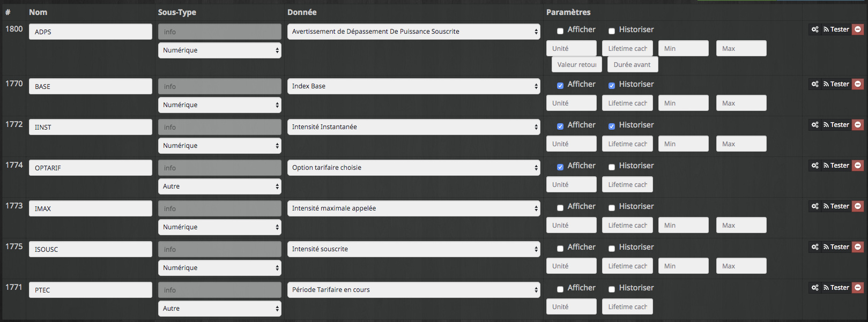Click the Tester button for IMAX

[836, 206]
